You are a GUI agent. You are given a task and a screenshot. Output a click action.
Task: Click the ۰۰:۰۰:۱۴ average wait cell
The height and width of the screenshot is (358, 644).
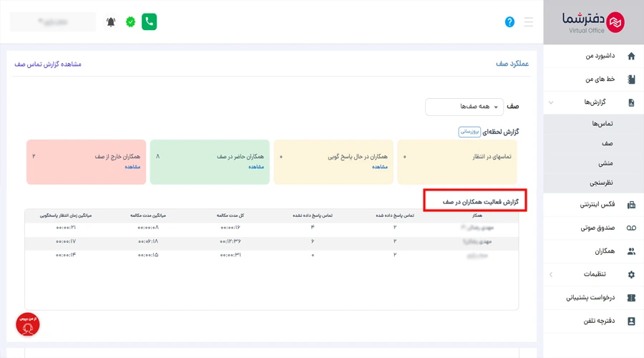point(66,255)
